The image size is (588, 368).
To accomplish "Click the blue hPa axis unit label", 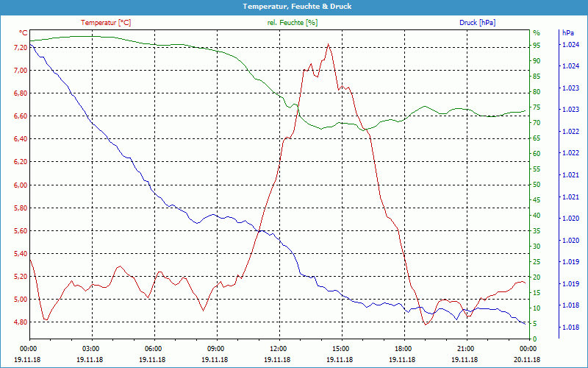I will pyautogui.click(x=567, y=33).
